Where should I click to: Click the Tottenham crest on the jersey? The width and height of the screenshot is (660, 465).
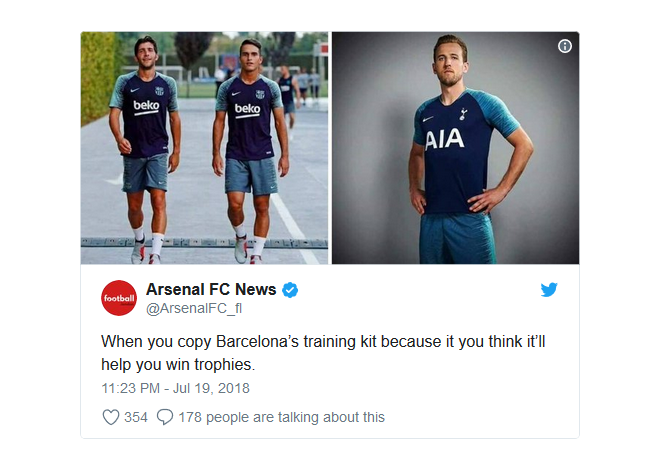[463, 114]
